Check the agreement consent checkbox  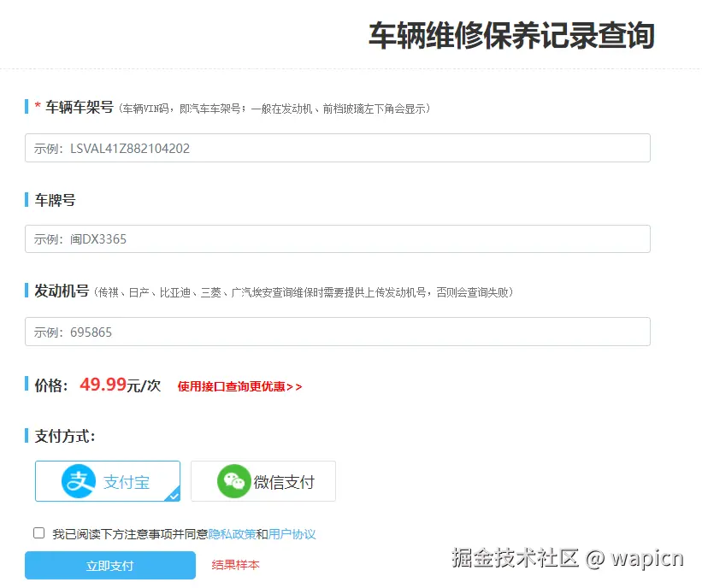coord(38,532)
